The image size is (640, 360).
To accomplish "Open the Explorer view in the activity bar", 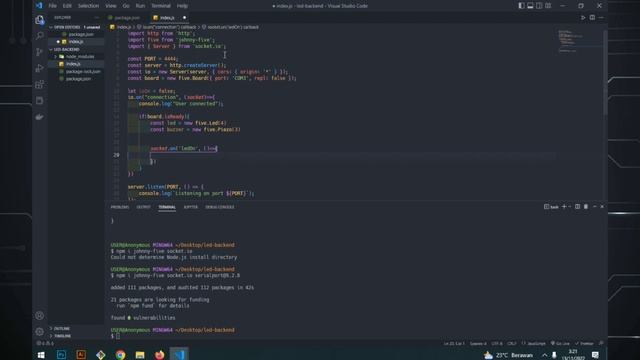I will pyautogui.click(x=40, y=19).
